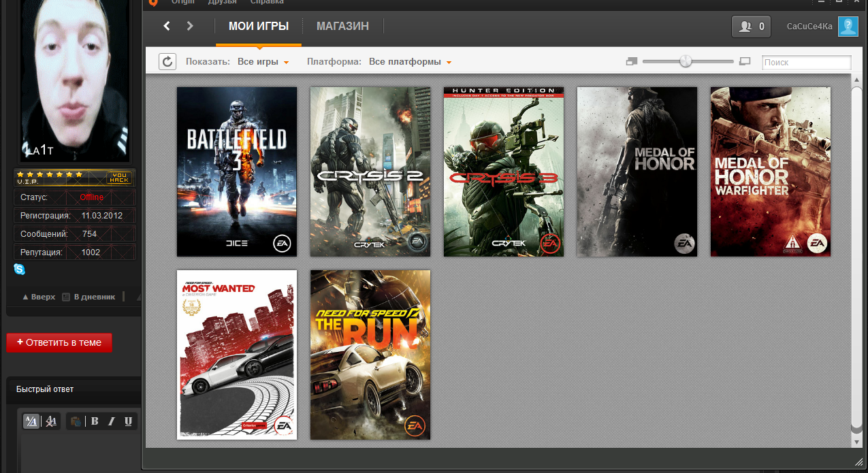Image resolution: width=868 pixels, height=473 pixels.
Task: Toggle italic in quick reply editor
Action: pos(112,421)
